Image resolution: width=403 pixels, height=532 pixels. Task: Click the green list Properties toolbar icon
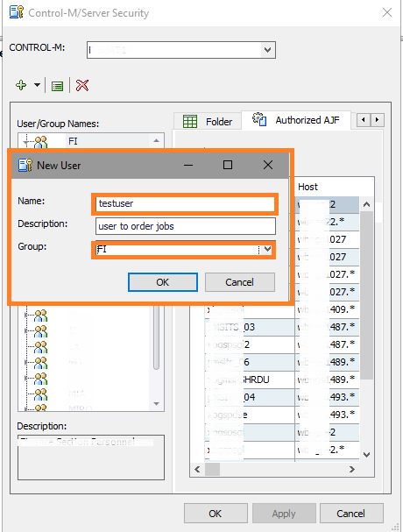pos(57,86)
